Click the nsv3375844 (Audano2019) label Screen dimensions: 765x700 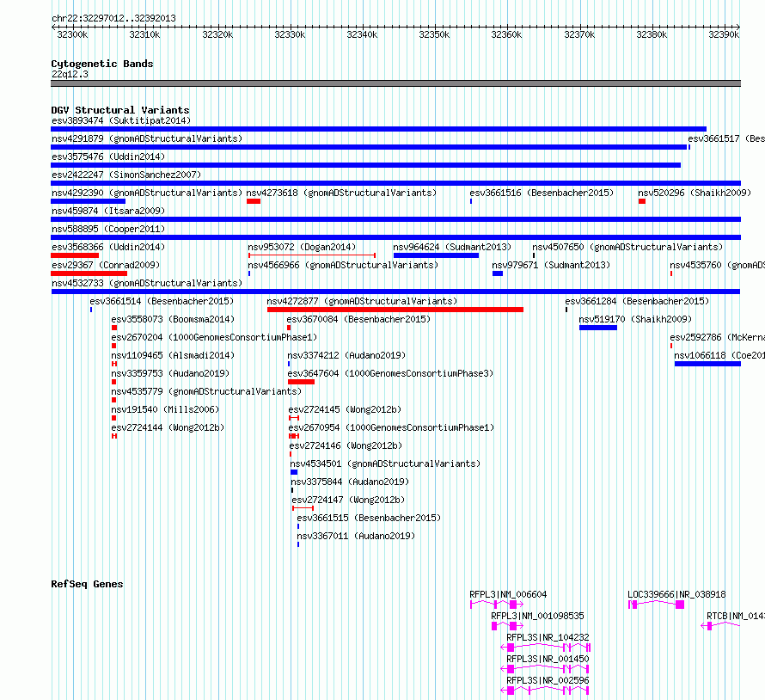pyautogui.click(x=350, y=482)
